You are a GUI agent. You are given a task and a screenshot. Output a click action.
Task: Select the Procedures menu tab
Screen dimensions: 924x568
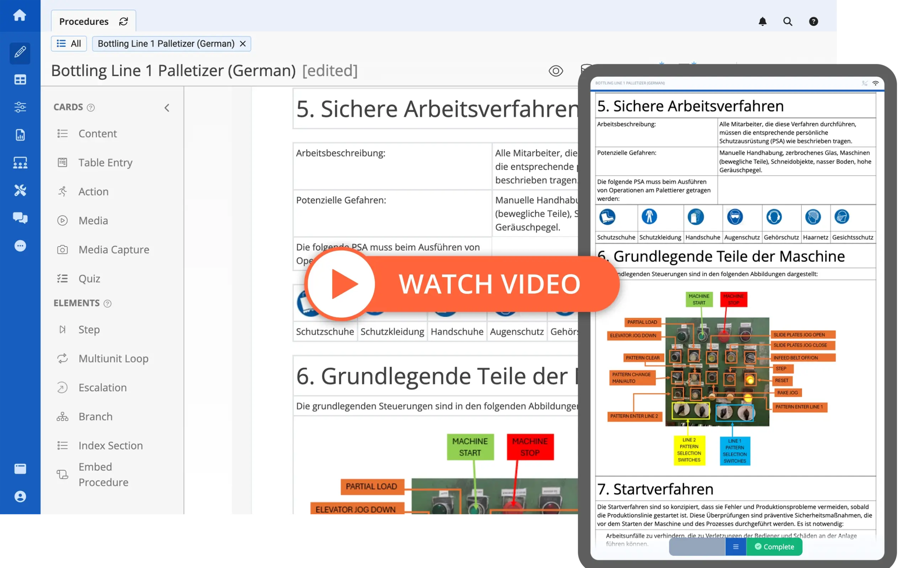84,21
